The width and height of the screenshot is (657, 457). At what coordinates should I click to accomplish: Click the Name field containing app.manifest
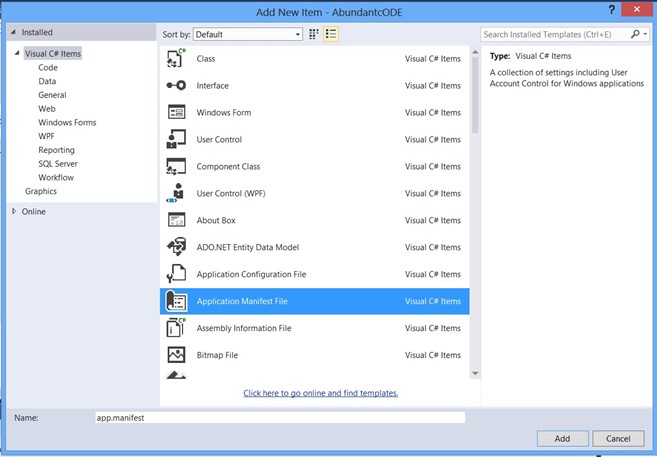click(280, 418)
